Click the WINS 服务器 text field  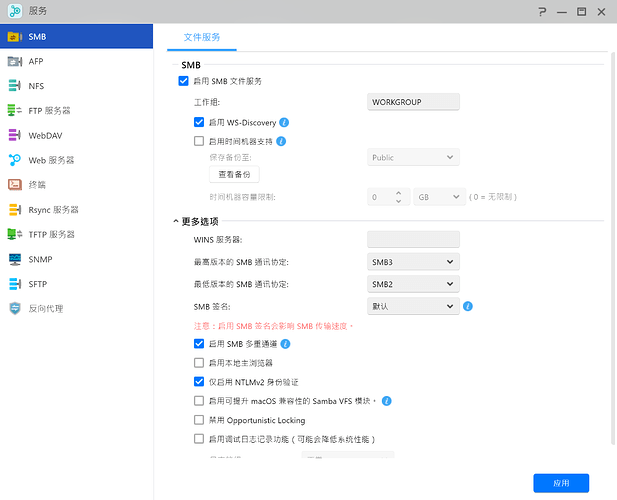(413, 240)
